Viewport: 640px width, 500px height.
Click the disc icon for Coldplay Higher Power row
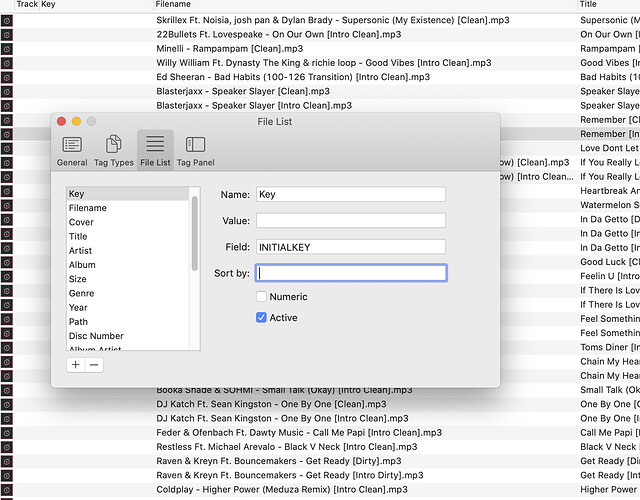[x=7, y=490]
